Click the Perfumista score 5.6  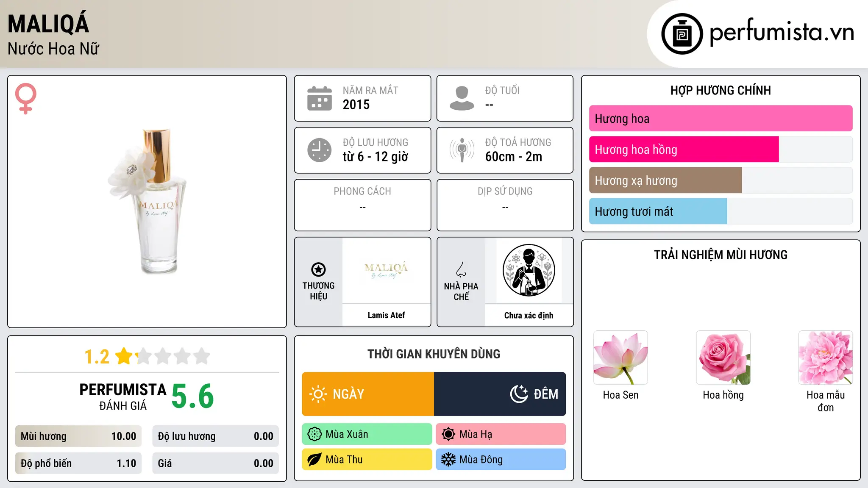(x=193, y=396)
